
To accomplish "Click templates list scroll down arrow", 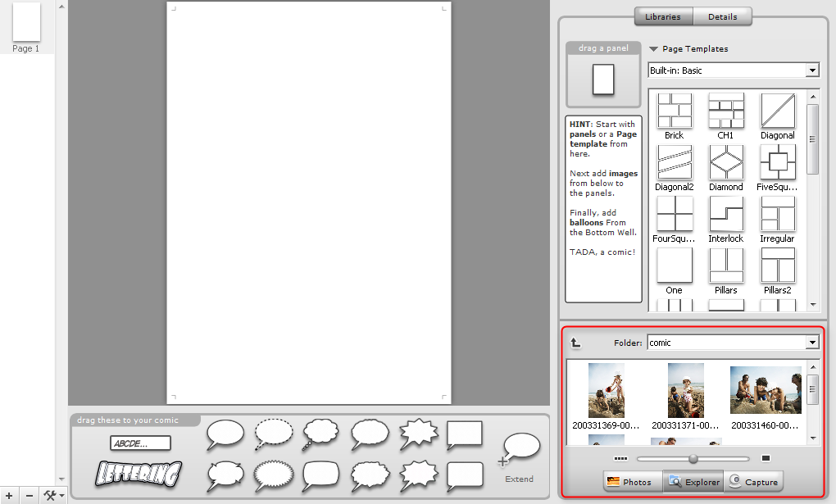I will [813, 305].
